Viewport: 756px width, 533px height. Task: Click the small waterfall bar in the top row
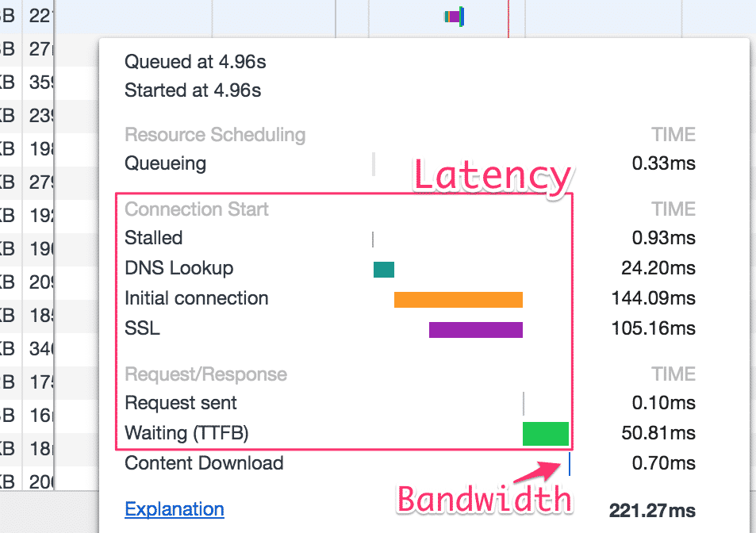(x=454, y=16)
